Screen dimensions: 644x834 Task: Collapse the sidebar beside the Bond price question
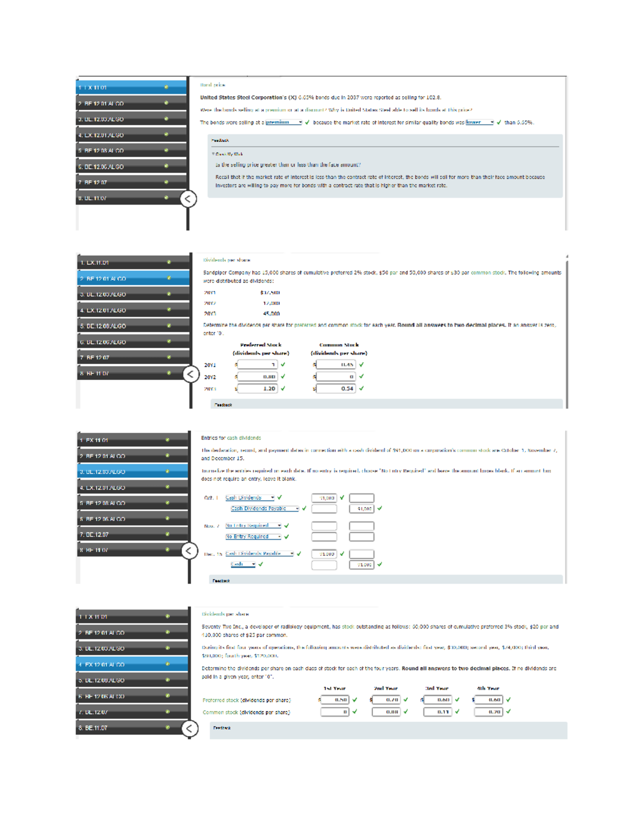(x=188, y=199)
